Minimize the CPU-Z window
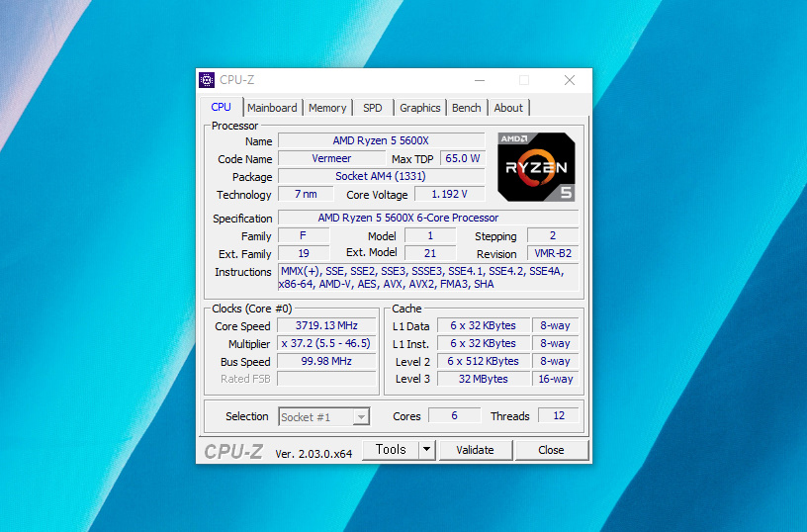807x532 pixels. 480,80
